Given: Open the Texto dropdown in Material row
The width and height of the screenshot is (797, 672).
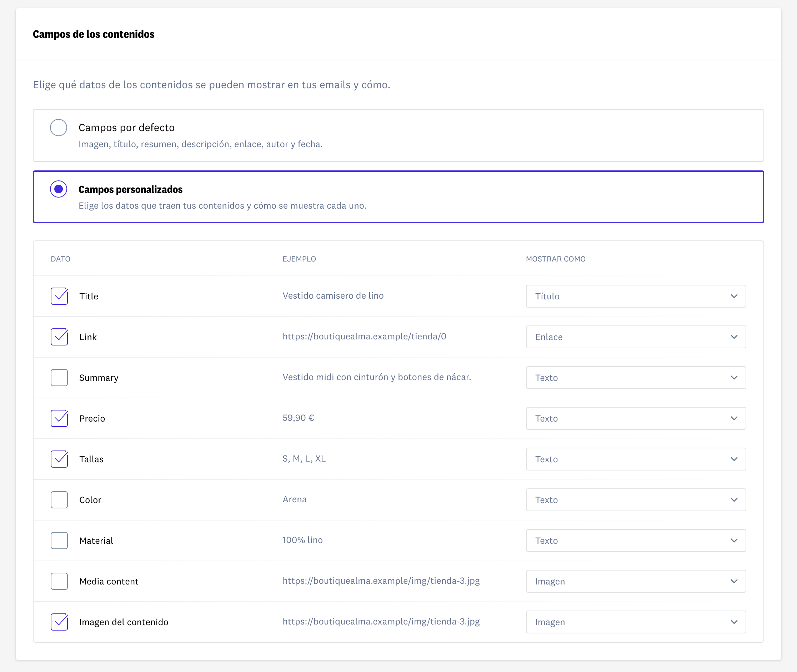Looking at the screenshot, I should pyautogui.click(x=636, y=541).
